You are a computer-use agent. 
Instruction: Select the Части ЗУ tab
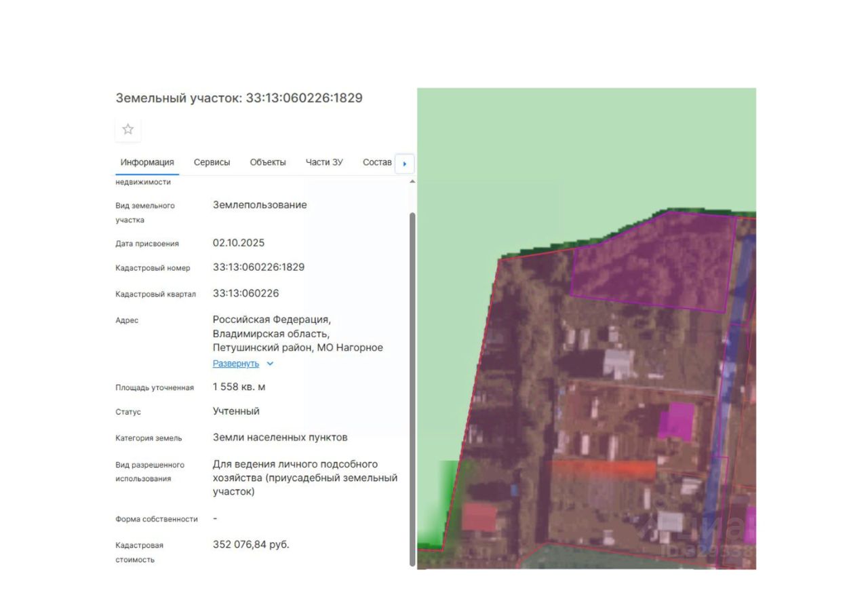coord(324,162)
